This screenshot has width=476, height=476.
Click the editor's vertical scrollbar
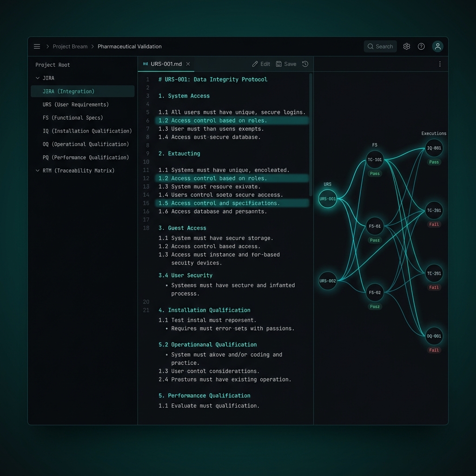coord(311,135)
